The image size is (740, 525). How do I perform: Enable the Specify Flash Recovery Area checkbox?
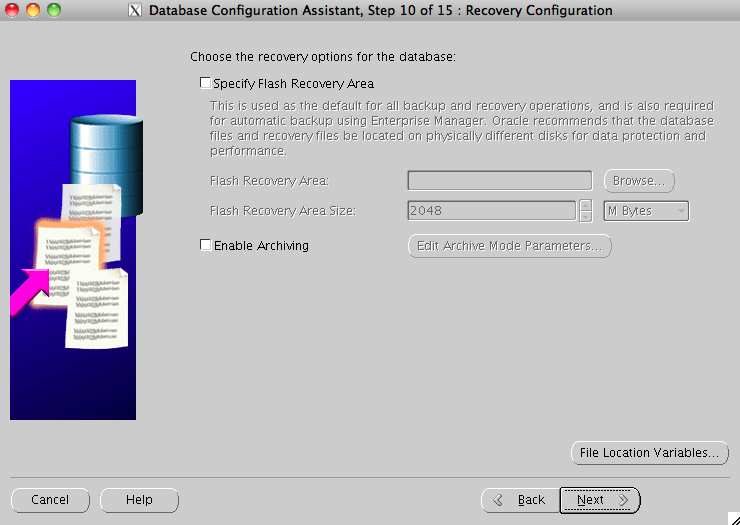[206, 84]
